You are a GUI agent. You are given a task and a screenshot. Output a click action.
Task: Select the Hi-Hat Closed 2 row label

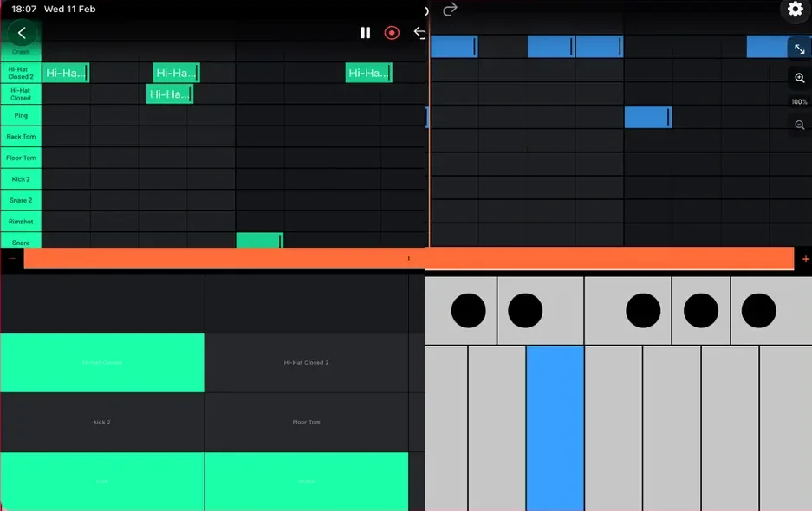tap(21, 73)
